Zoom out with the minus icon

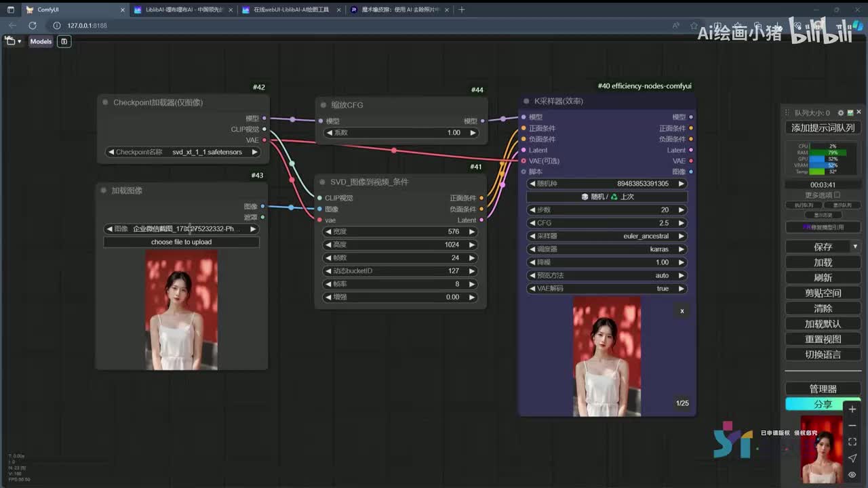pos(852,426)
